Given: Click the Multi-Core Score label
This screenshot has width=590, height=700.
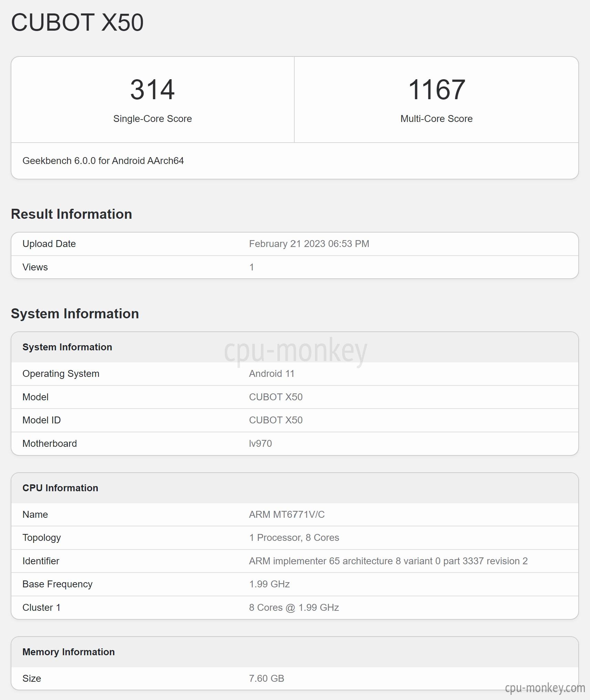Looking at the screenshot, I should (436, 119).
